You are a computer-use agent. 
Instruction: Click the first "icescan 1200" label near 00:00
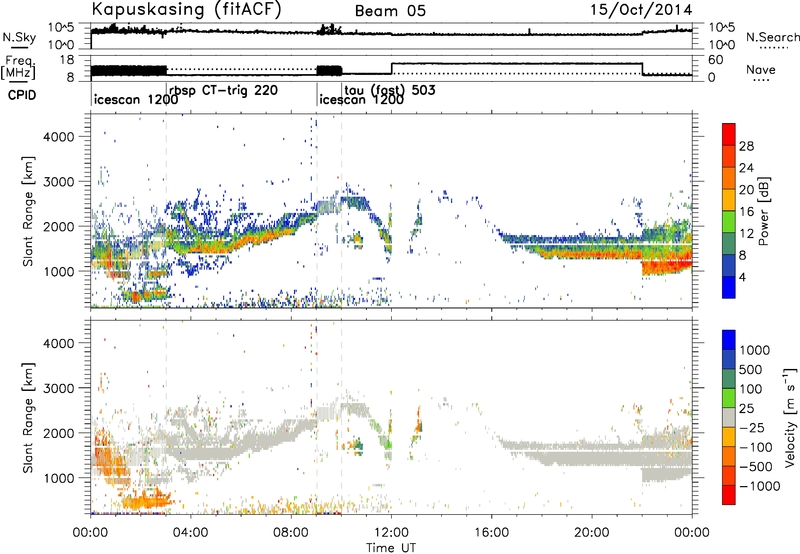136,99
